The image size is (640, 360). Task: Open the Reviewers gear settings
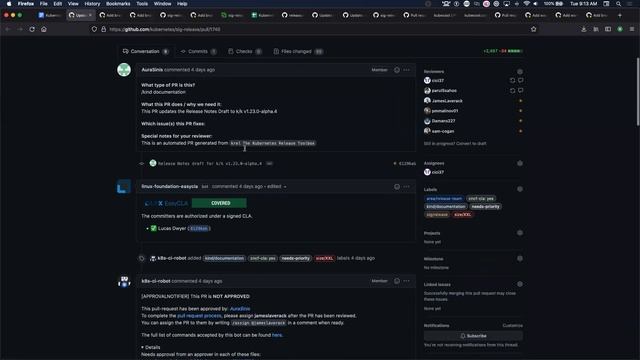pos(520,71)
